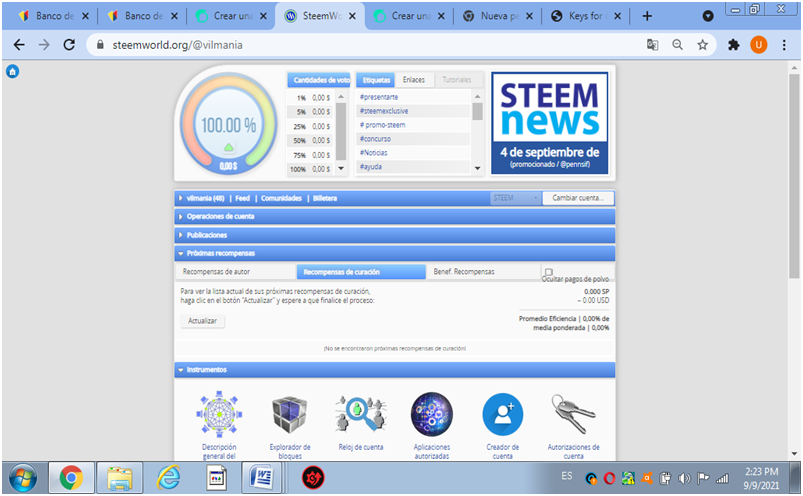Click the vote amounts list down arrow
The width and height of the screenshot is (803, 496).
click(x=341, y=168)
